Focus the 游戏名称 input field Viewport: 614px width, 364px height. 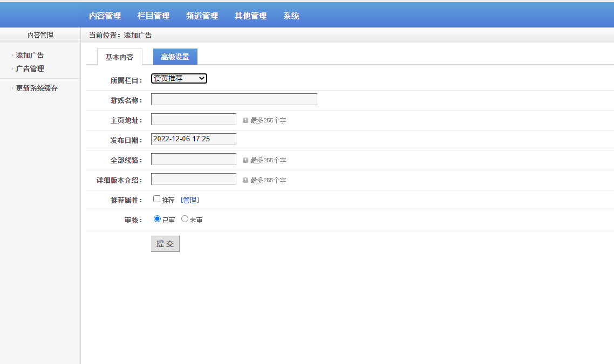234,99
